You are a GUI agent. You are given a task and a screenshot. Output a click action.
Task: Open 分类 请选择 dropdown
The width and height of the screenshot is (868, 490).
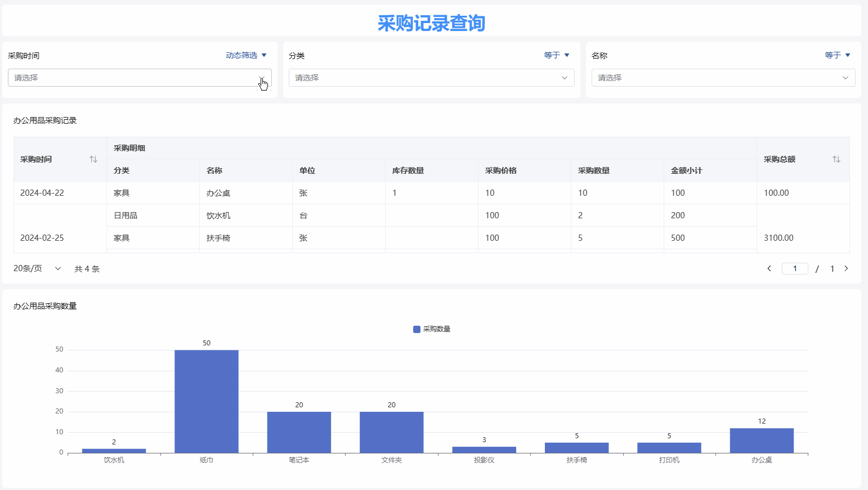pyautogui.click(x=431, y=78)
